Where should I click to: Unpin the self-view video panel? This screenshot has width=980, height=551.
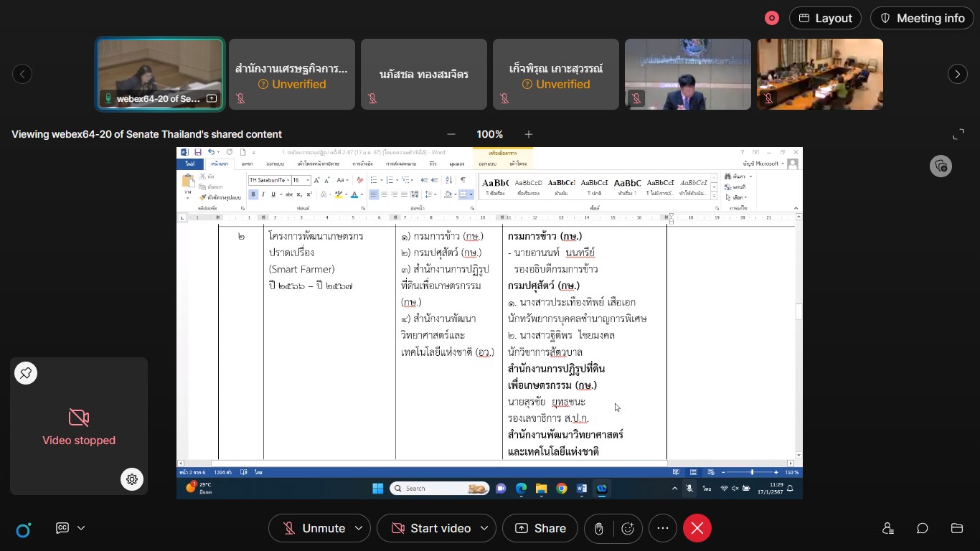point(26,373)
